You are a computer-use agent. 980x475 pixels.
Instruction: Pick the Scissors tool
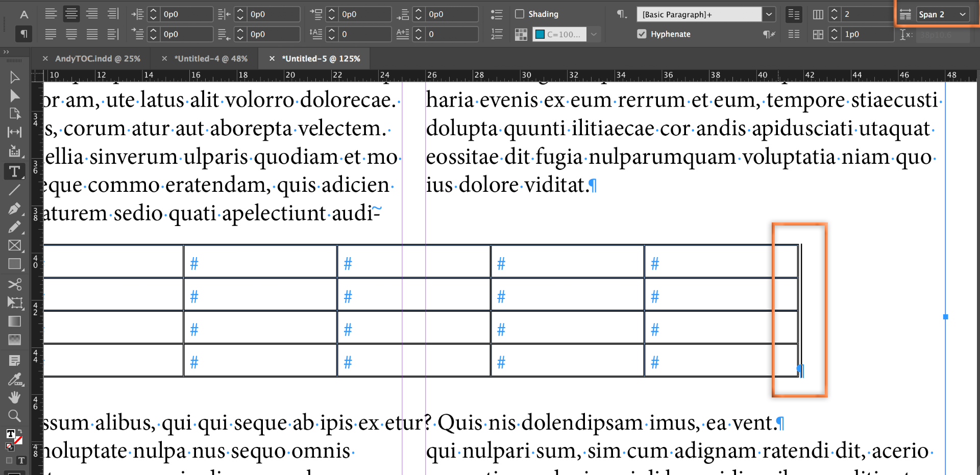14,284
